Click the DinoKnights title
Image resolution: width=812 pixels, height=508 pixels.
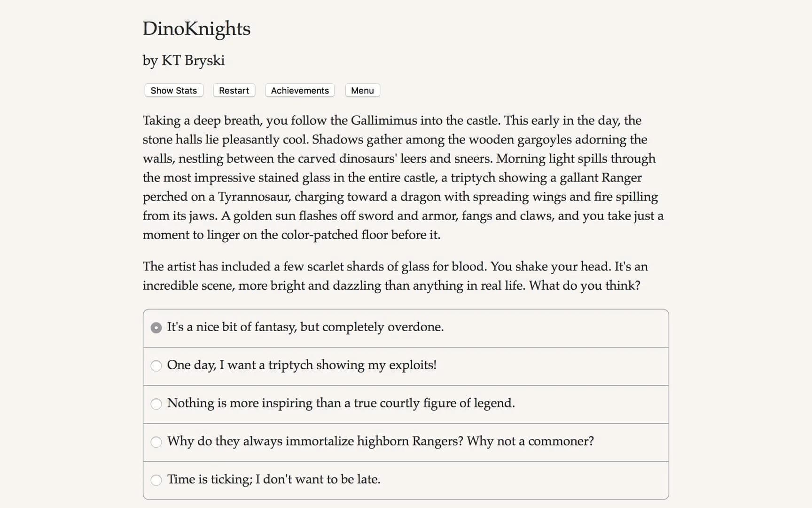[x=196, y=29]
